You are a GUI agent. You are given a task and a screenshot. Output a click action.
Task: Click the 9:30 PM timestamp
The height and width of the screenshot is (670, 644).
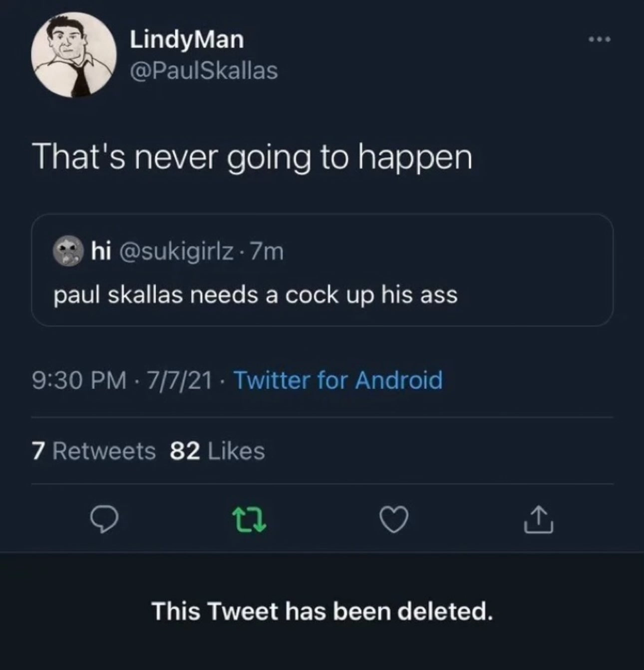coord(79,380)
